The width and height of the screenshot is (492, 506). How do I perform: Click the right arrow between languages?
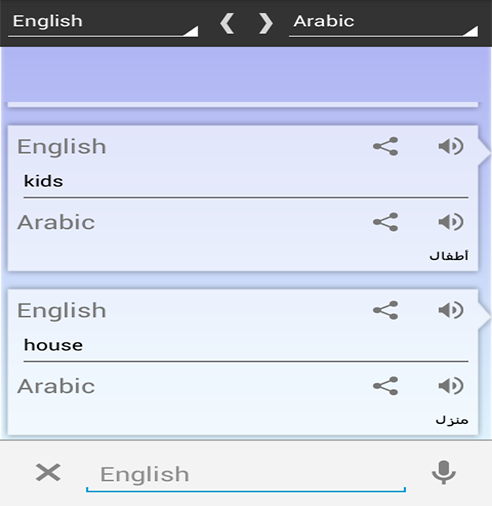pyautogui.click(x=266, y=23)
